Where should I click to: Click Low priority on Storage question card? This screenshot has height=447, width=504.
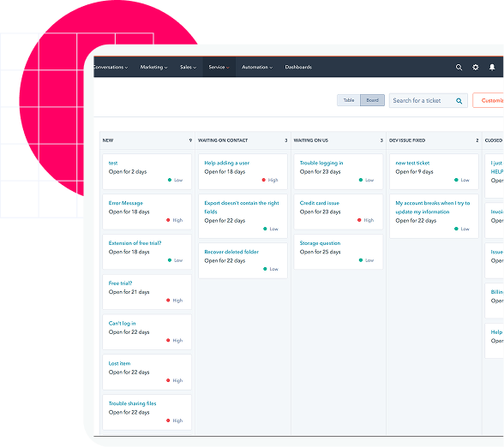click(367, 260)
